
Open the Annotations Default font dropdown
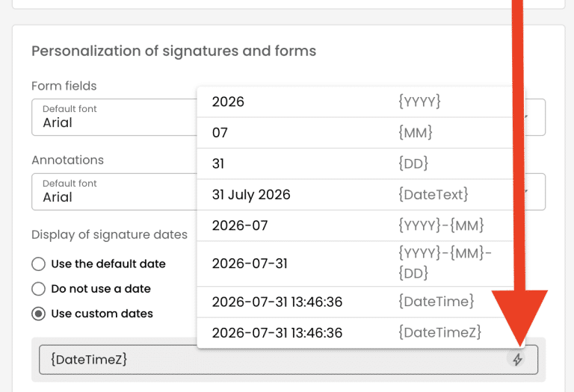pyautogui.click(x=288, y=192)
